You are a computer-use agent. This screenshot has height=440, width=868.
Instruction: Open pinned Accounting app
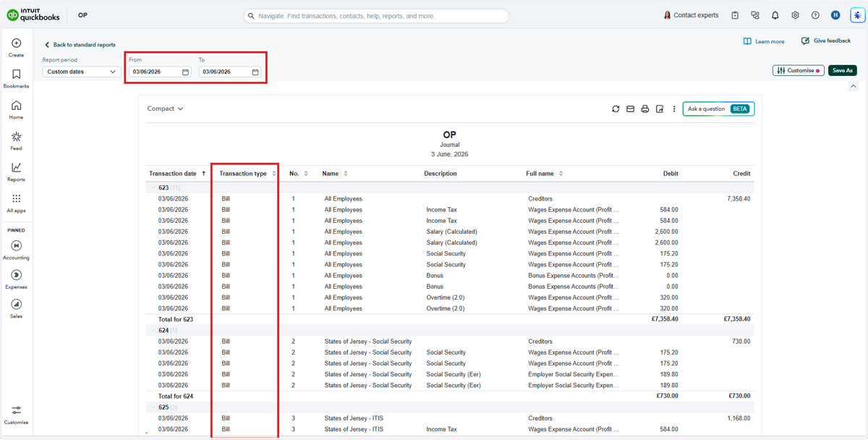point(16,250)
